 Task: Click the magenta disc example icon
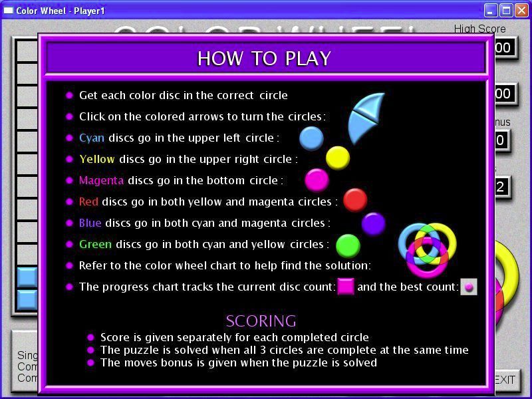pyautogui.click(x=317, y=180)
